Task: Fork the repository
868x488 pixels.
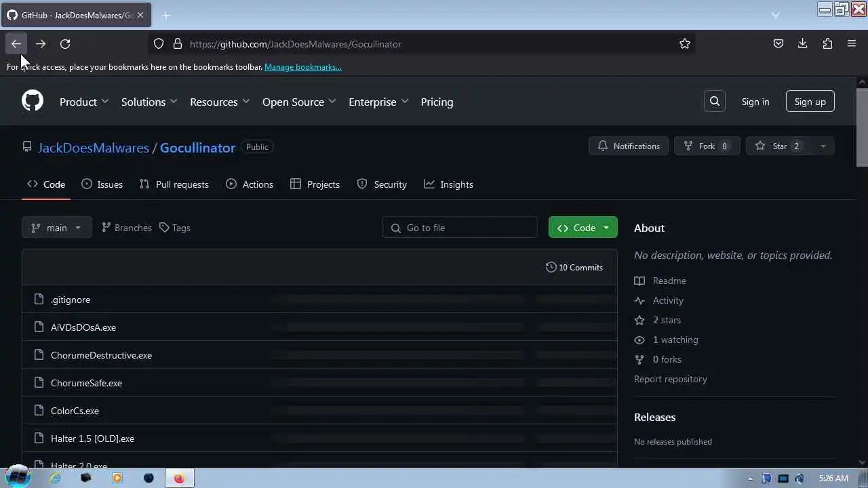Action: 707,146
